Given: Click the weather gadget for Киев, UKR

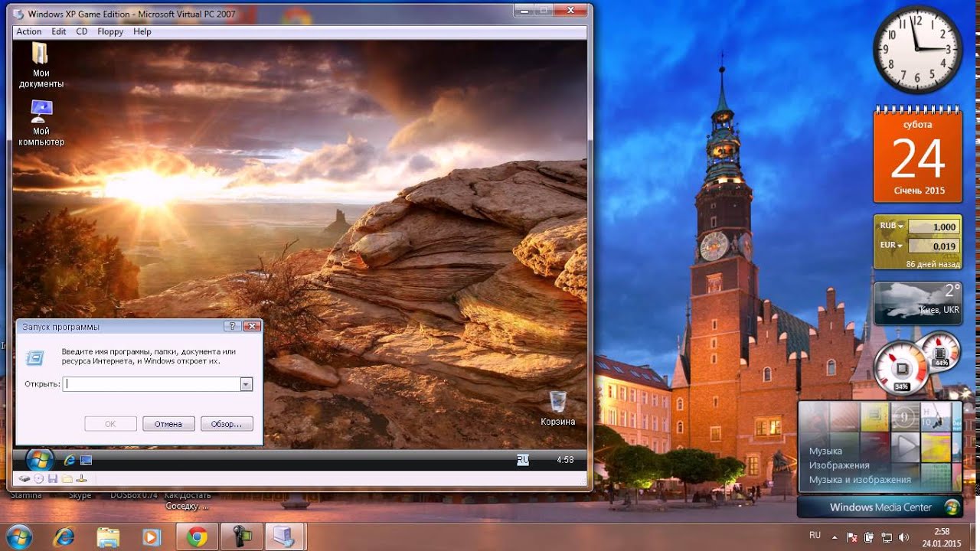Looking at the screenshot, I should (918, 303).
